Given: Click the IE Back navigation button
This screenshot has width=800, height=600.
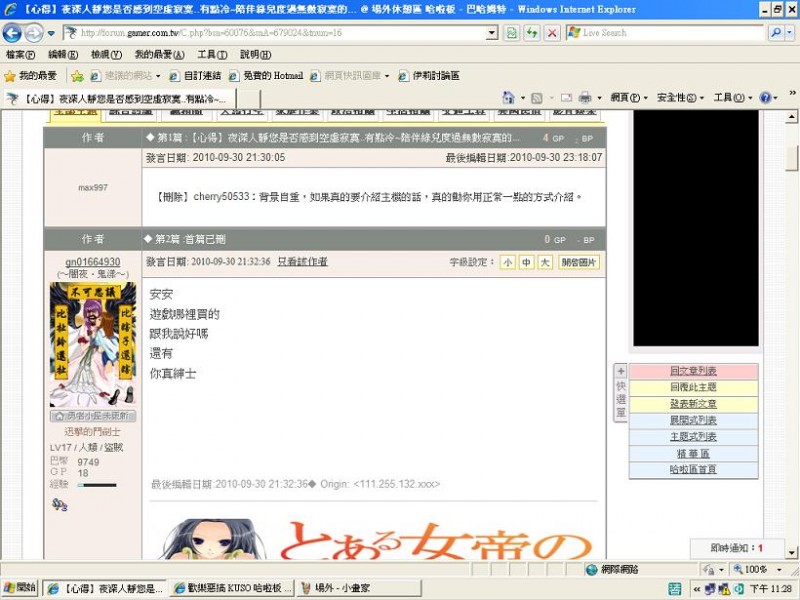Looking at the screenshot, I should [13, 33].
